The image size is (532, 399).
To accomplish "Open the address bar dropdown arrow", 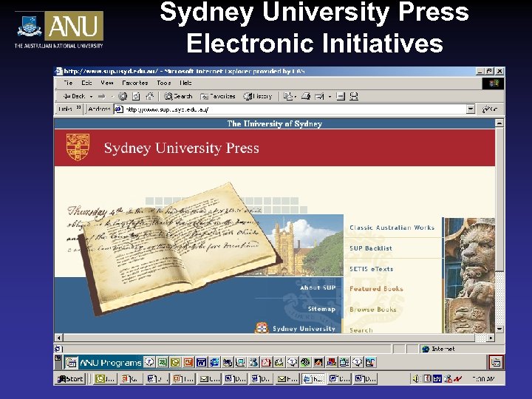I will click(470, 109).
